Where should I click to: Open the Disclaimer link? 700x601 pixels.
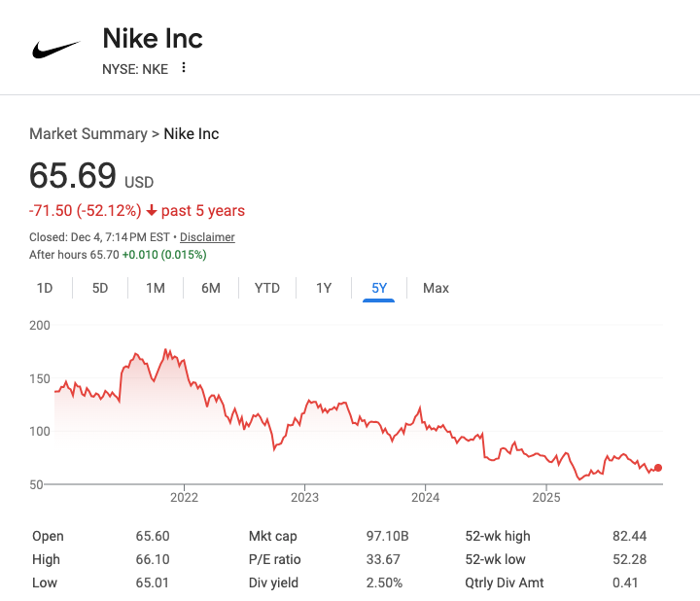point(207,237)
